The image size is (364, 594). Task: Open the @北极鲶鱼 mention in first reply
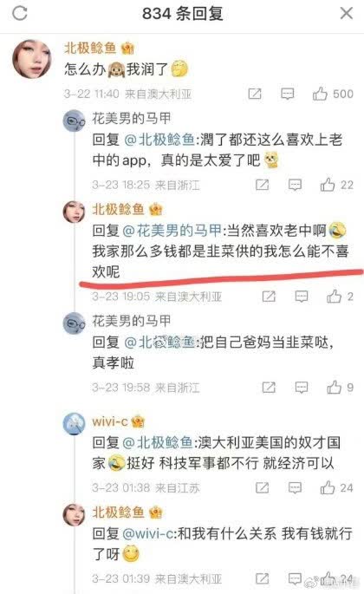159,140
